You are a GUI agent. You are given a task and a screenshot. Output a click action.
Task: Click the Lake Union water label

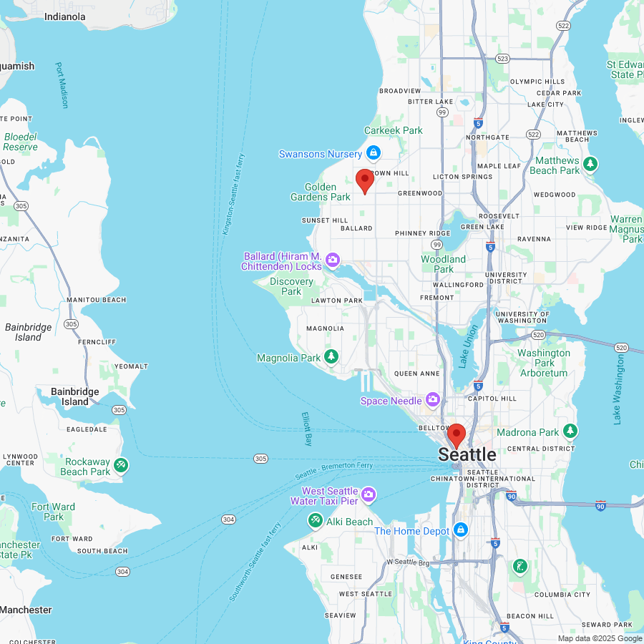tap(469, 347)
